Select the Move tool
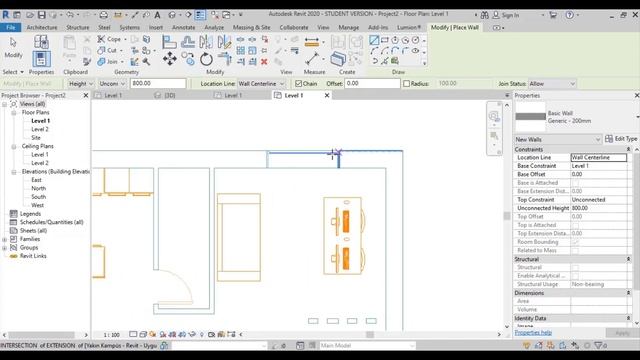 pos(170,59)
